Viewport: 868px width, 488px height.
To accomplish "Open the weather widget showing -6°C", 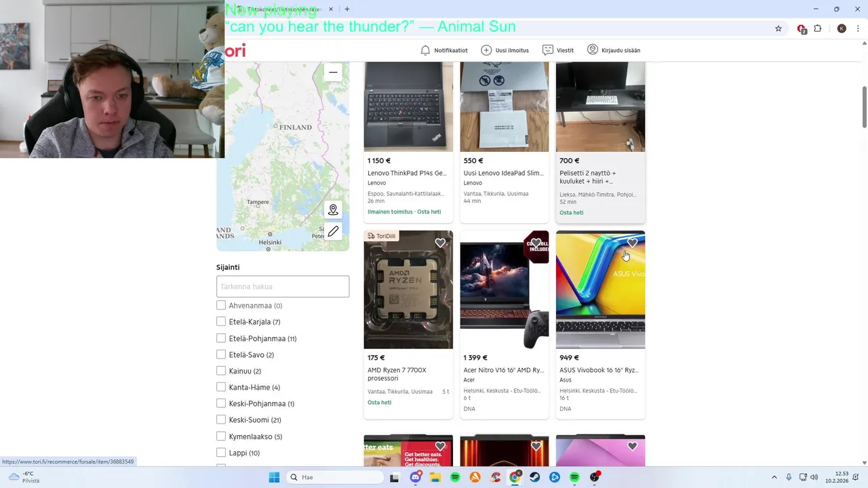I will click(x=24, y=477).
